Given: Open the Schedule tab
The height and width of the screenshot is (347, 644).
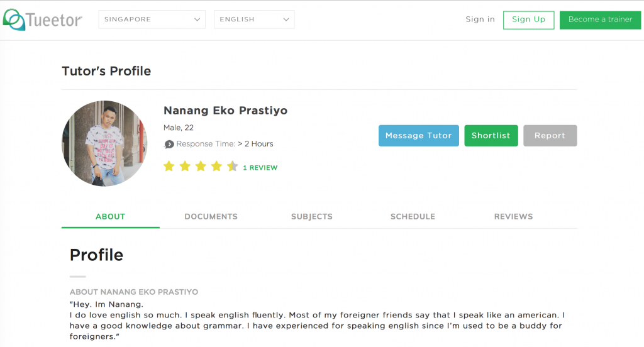Looking at the screenshot, I should [413, 216].
